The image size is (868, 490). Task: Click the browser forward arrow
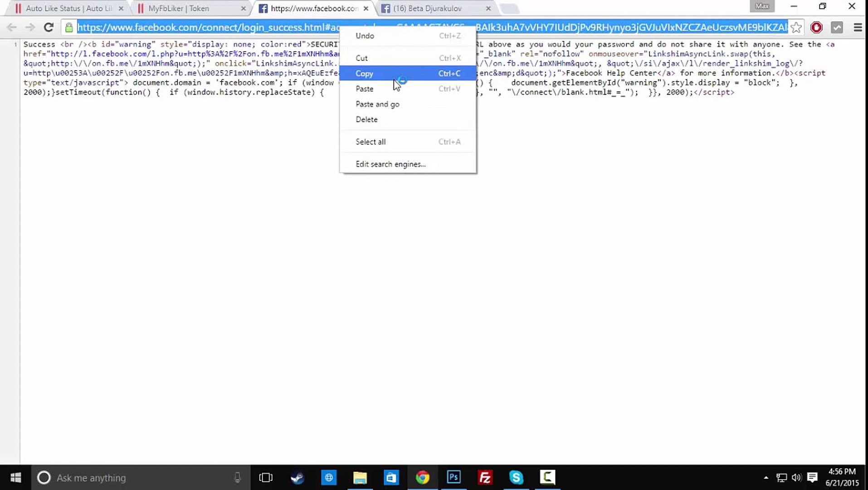tap(30, 27)
